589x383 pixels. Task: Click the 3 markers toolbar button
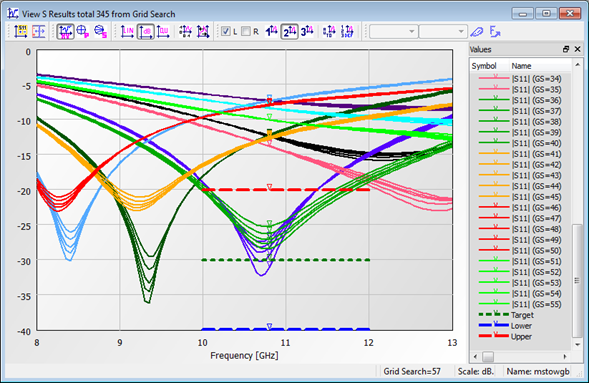[x=307, y=32]
